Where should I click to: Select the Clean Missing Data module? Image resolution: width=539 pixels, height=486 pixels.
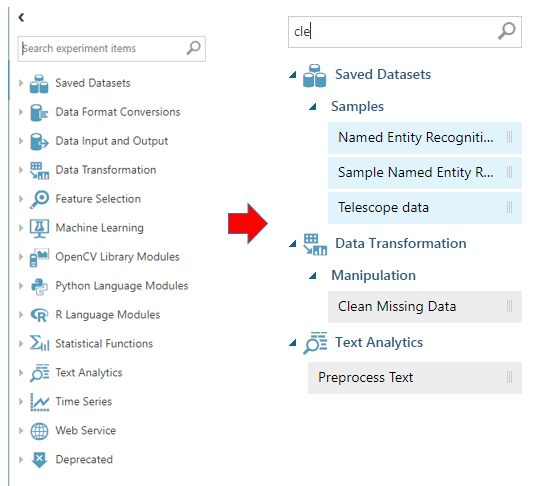click(425, 307)
